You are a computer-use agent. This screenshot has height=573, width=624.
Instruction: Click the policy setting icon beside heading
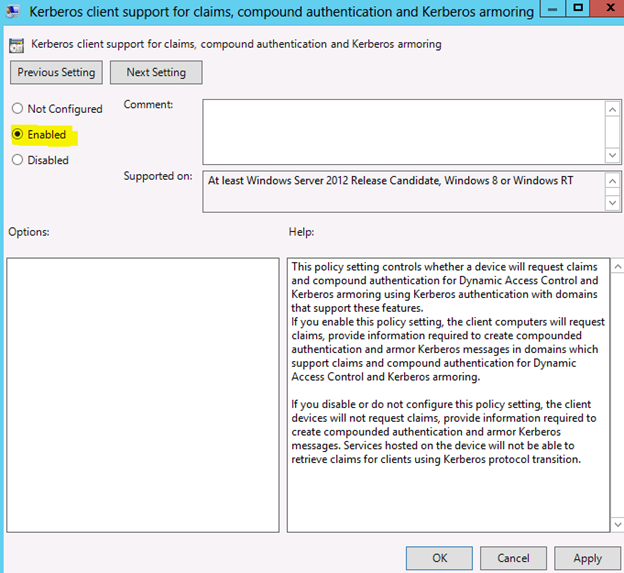(x=16, y=45)
